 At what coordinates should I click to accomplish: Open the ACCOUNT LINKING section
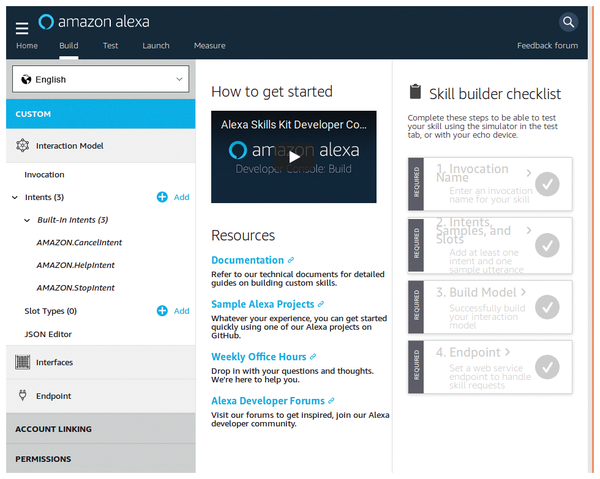tap(101, 428)
